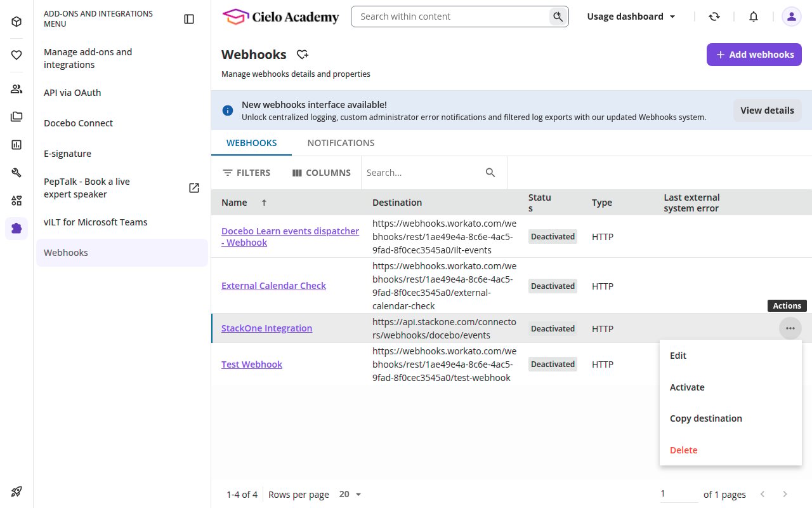The image size is (812, 508).
Task: Click the search magnifier in content search box
Action: [x=558, y=17]
